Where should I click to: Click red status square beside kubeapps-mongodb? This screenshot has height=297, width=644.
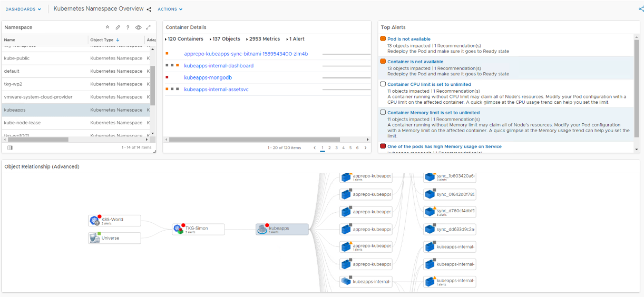pos(167,77)
